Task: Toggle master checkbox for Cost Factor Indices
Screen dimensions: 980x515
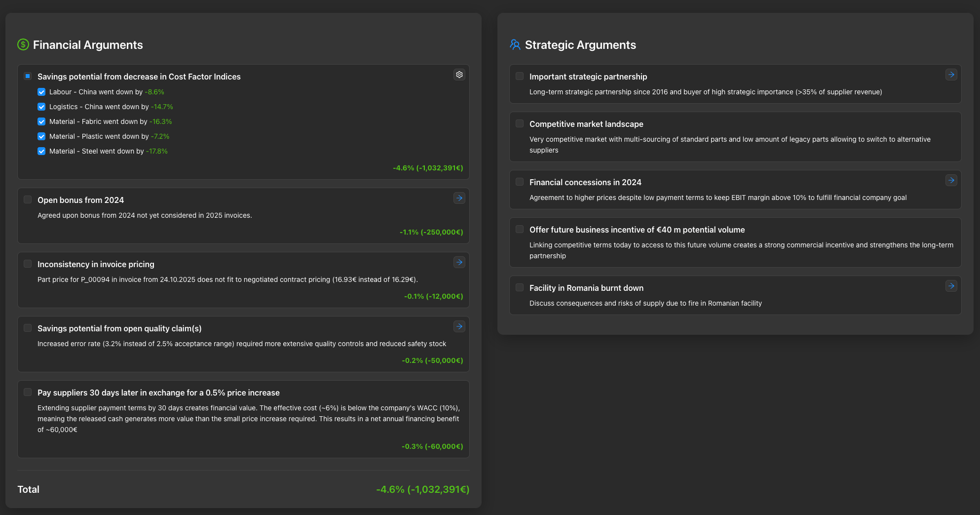Action: (28, 76)
